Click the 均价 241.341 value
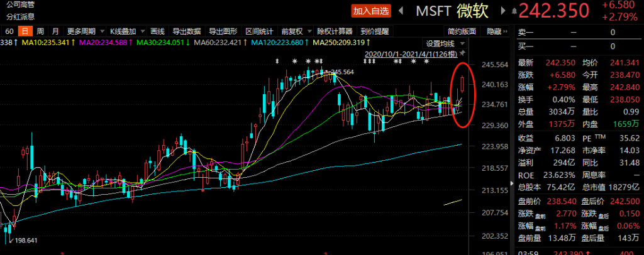This screenshot has width=644, height=255. click(626, 63)
